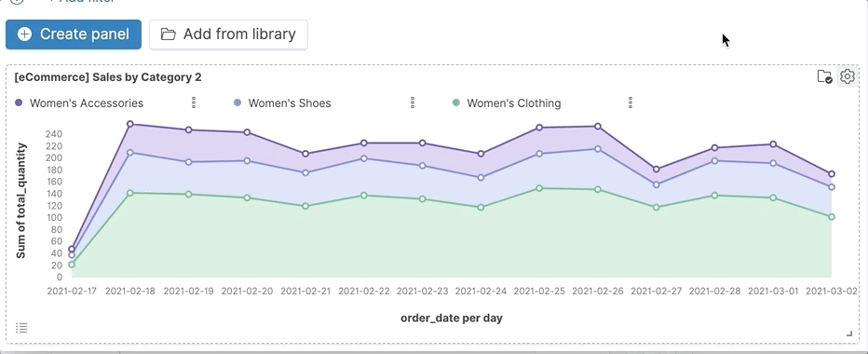
Task: Click Women's Shoes blue color dot
Action: pyautogui.click(x=237, y=102)
